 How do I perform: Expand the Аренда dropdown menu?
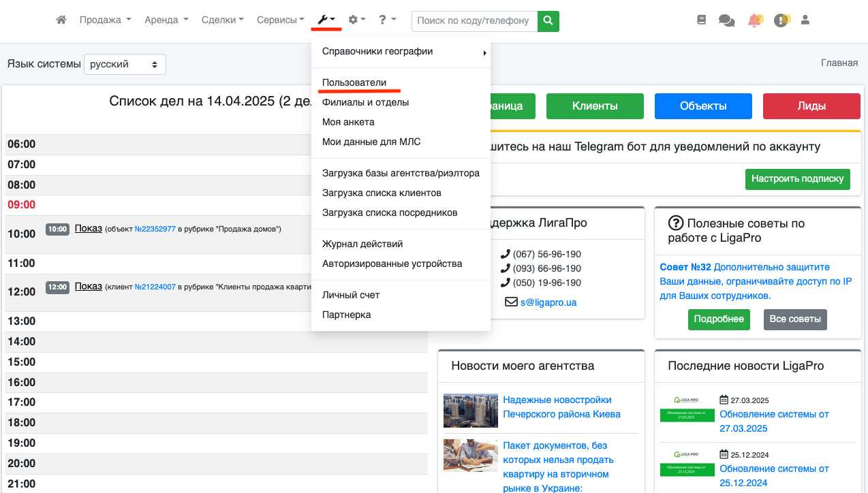[x=166, y=20]
